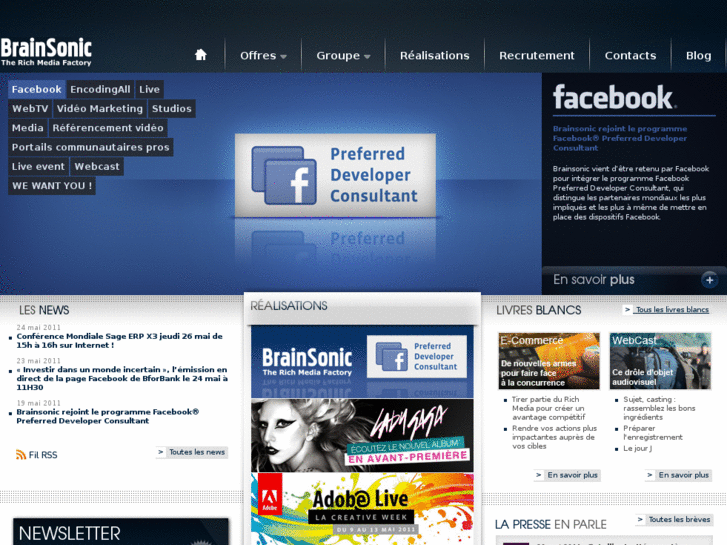The image size is (727, 545).
Task: Click the plus icon beside En savoir plus
Action: coord(709,280)
